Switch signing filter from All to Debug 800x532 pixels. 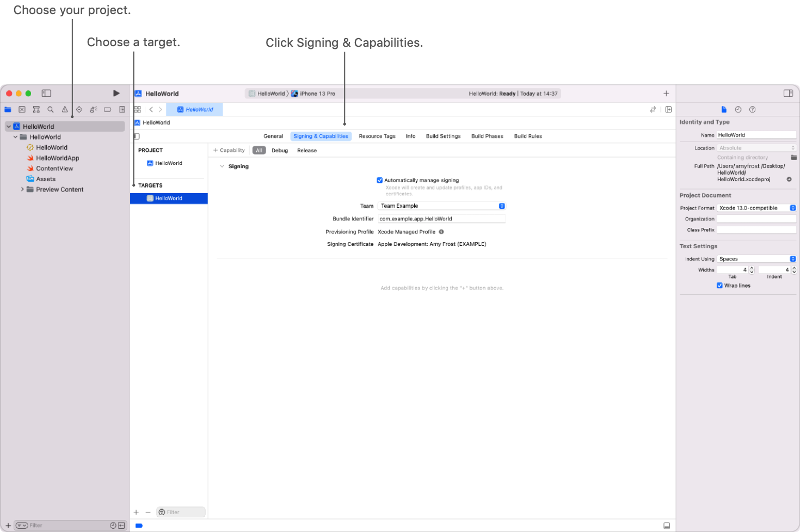coord(280,150)
